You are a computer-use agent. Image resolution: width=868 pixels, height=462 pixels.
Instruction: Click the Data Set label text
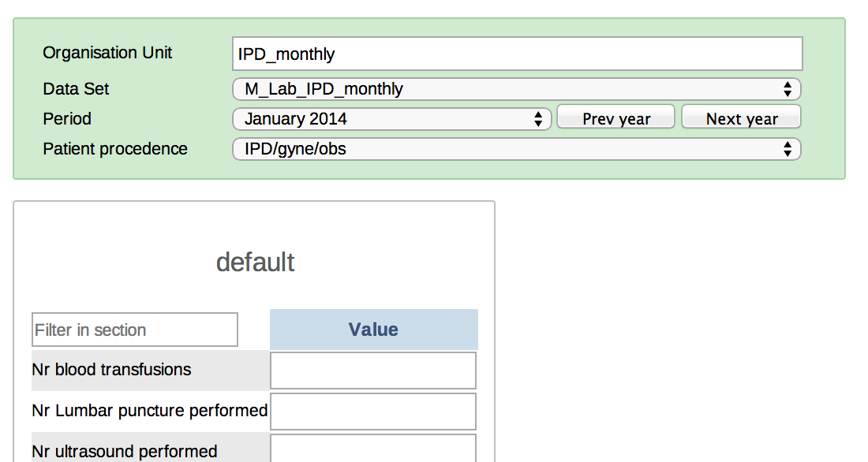point(76,89)
